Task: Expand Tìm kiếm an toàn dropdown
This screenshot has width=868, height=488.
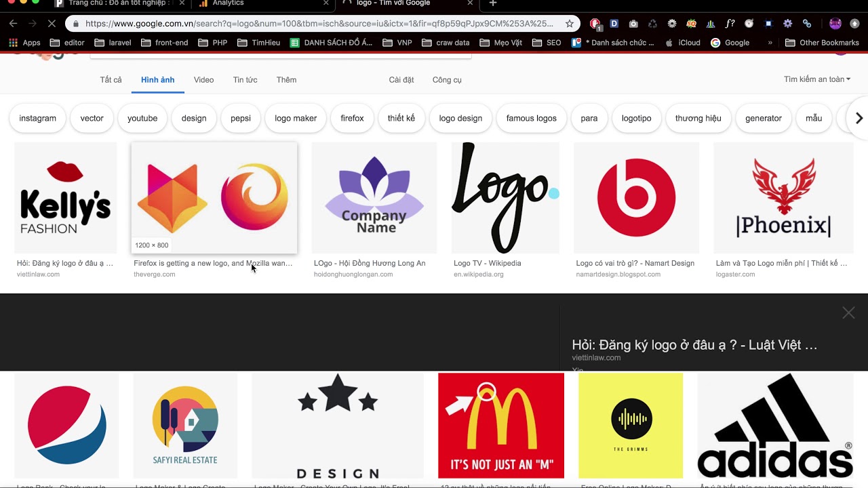Action: coord(817,79)
